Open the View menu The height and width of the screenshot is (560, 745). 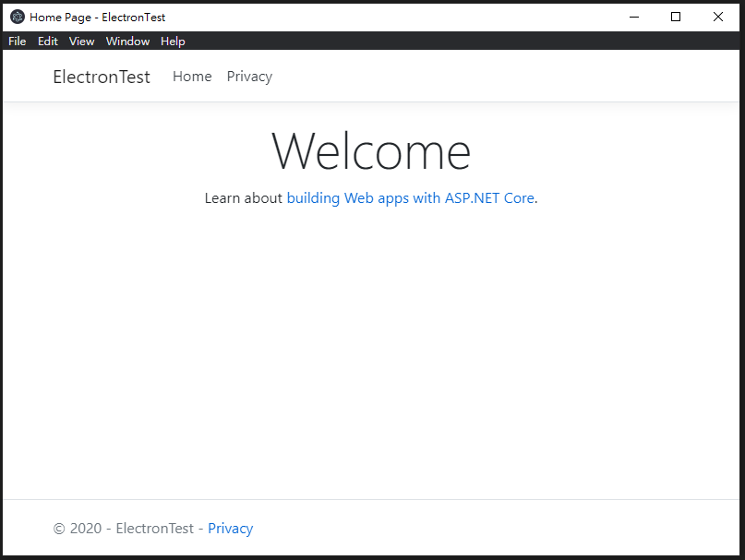click(82, 42)
